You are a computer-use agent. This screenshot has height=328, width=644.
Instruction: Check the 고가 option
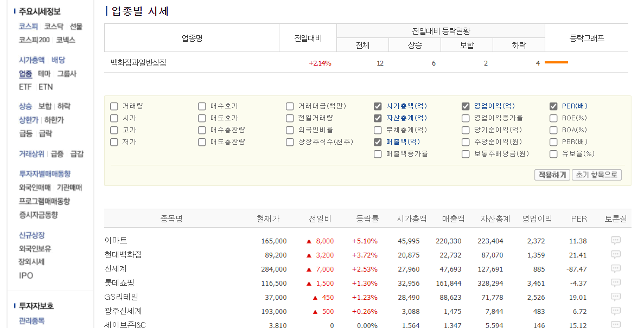pos(114,130)
